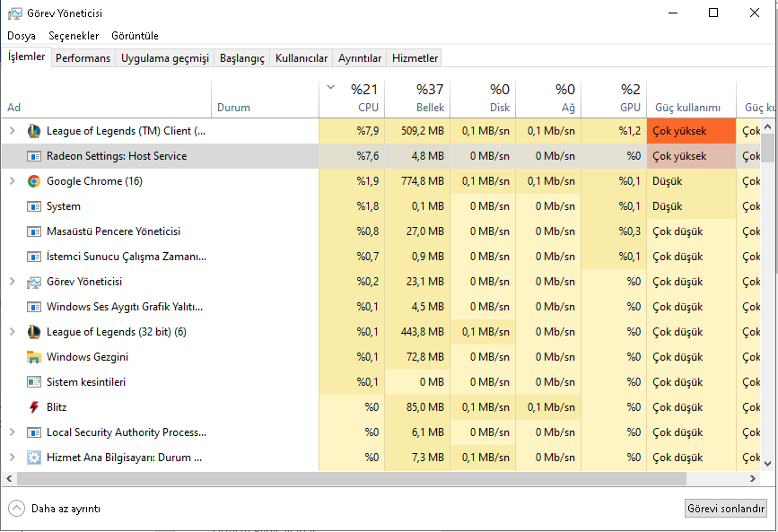Viewport: 778px width, 532px height.
Task: Click the 85,0 MB memory value for Blitz
Action: (425, 407)
